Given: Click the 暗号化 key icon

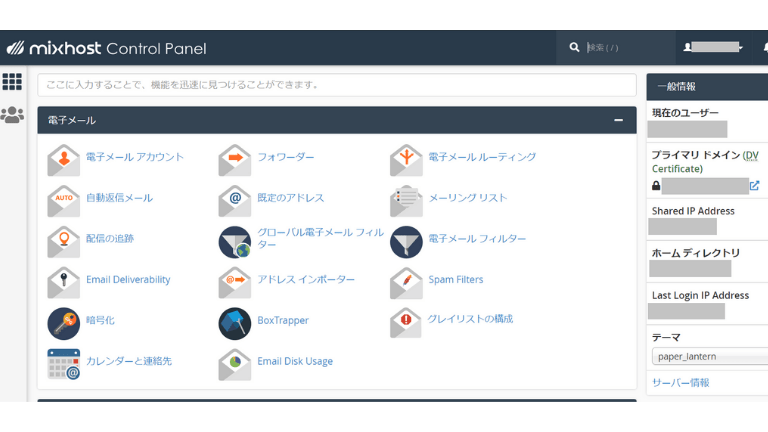Looking at the screenshot, I should coord(64,323).
